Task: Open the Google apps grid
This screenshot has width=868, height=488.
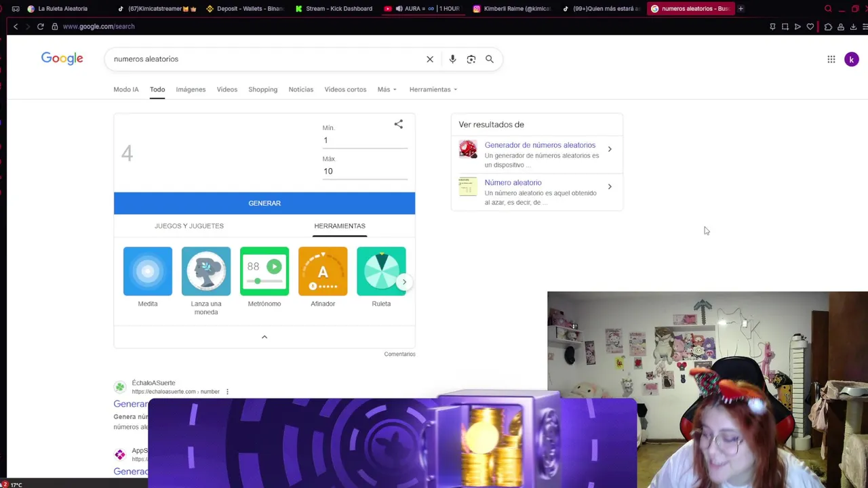Action: coord(831,59)
